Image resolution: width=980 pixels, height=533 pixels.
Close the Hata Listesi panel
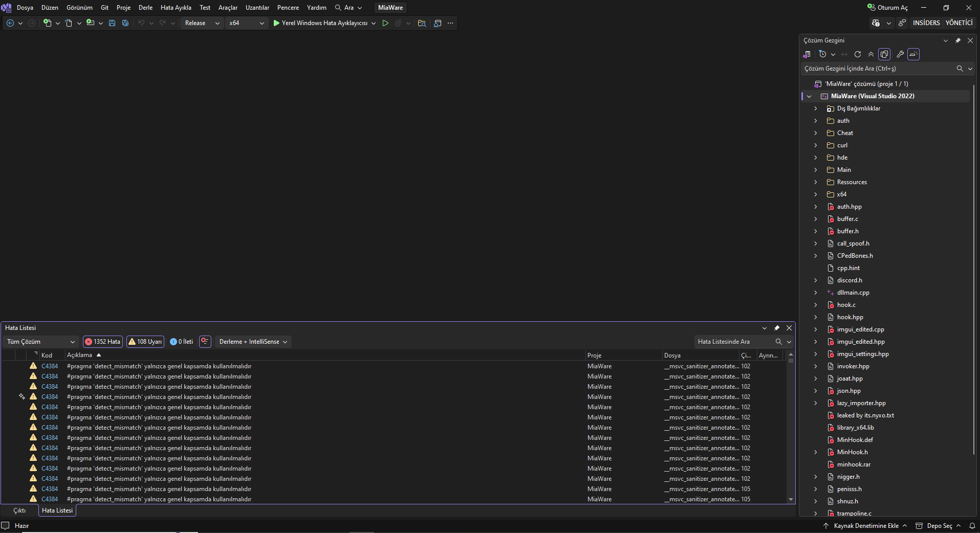pos(789,328)
